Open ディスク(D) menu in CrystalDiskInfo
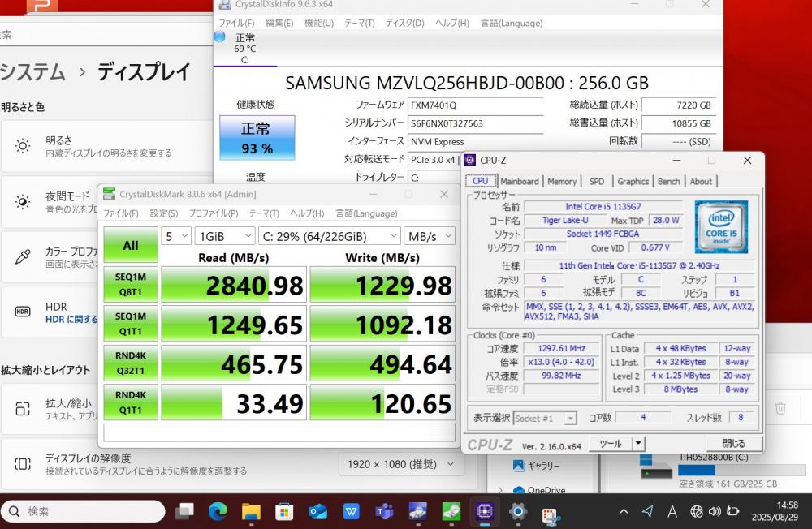 [404, 24]
